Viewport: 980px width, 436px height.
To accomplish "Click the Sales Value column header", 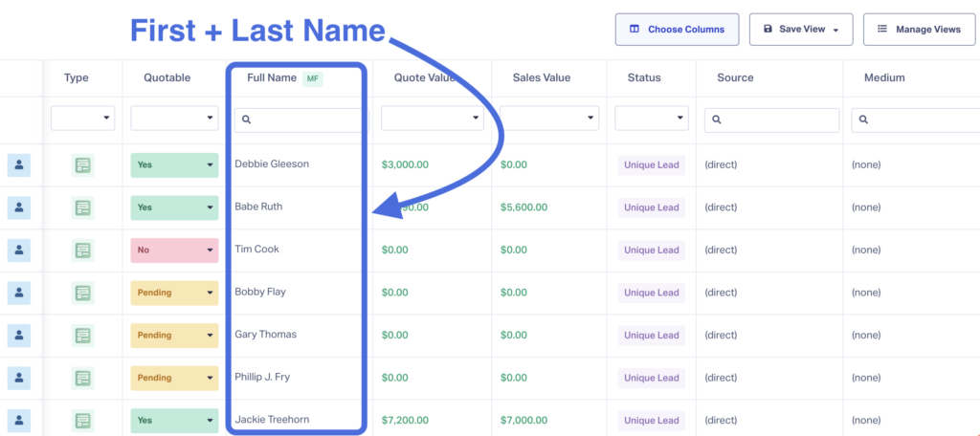I will tap(542, 78).
